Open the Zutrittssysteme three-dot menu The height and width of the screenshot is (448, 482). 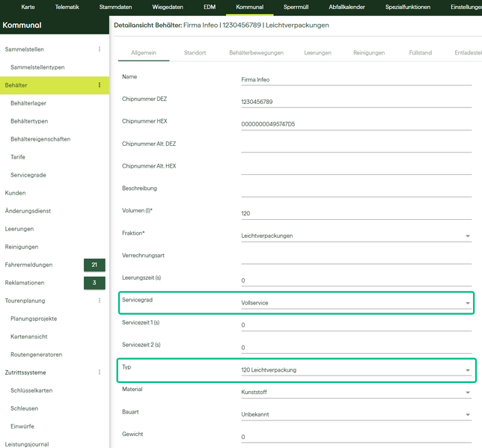click(x=100, y=372)
